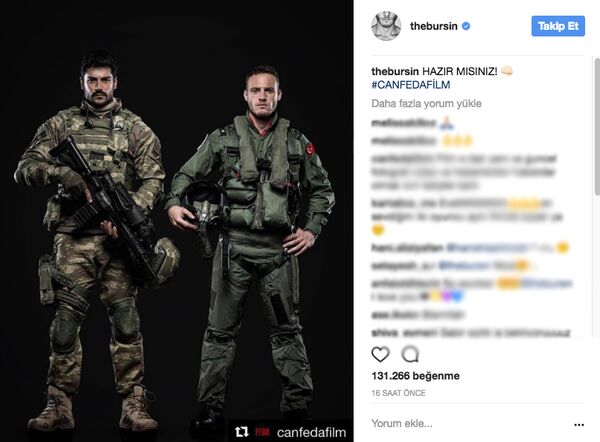Open thebursin username in header
The image size is (600, 442).
tap(434, 26)
